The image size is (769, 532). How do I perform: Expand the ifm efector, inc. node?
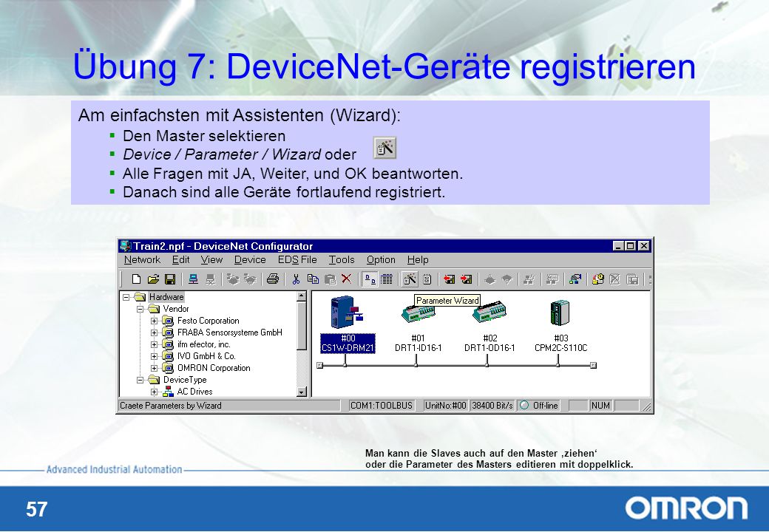[154, 344]
